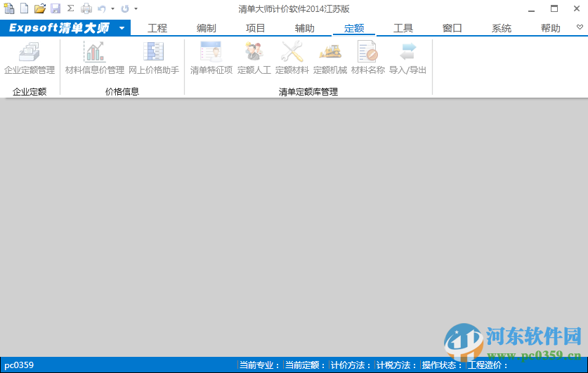Viewport: 588px width, 373px height.
Task: Open the 帮助 tab
Action: tap(551, 28)
